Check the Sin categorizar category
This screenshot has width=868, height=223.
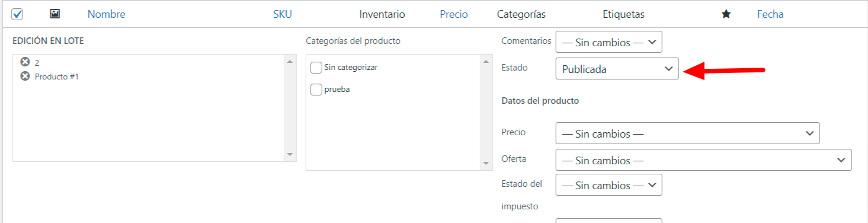316,68
